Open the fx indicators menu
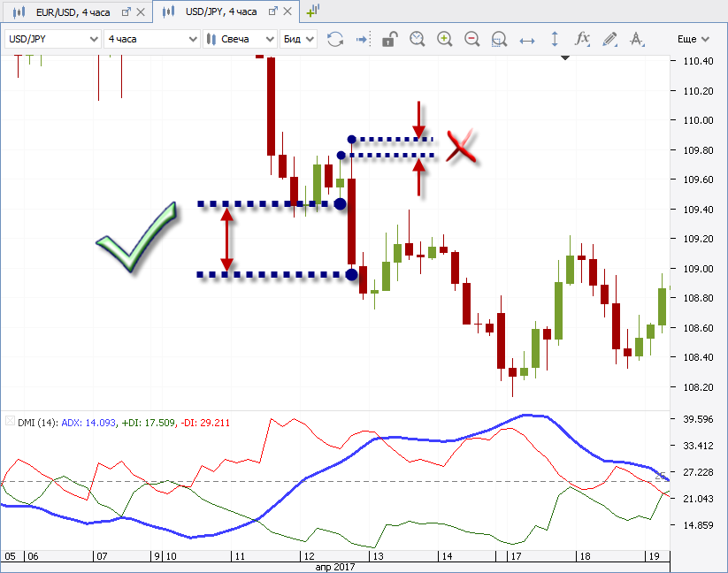The width and height of the screenshot is (728, 573). click(582, 39)
